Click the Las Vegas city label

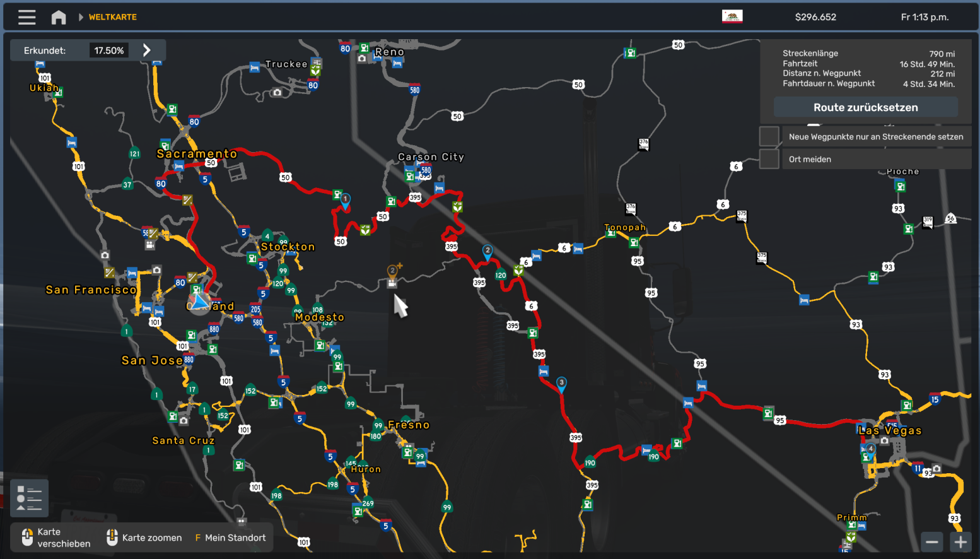[x=890, y=430]
